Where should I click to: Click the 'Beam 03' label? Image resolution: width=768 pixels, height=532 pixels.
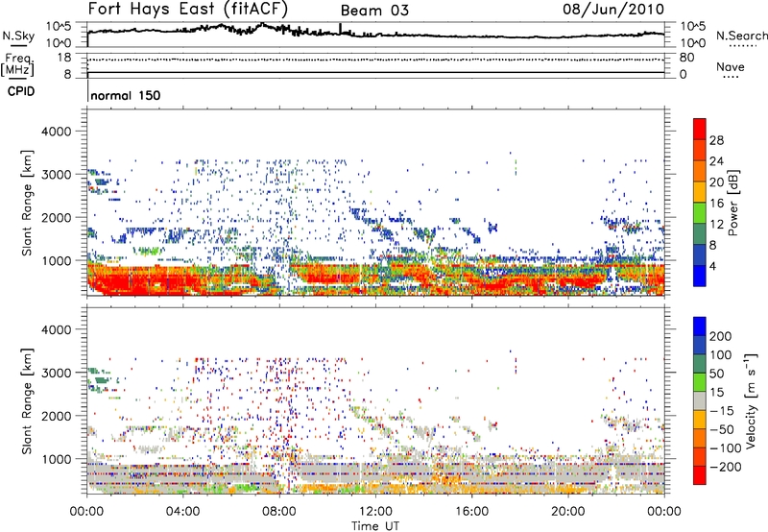(x=374, y=11)
